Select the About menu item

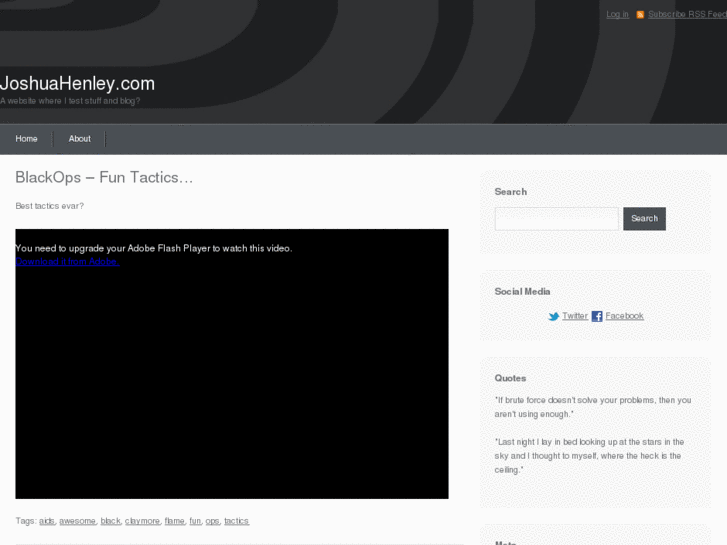tap(80, 139)
